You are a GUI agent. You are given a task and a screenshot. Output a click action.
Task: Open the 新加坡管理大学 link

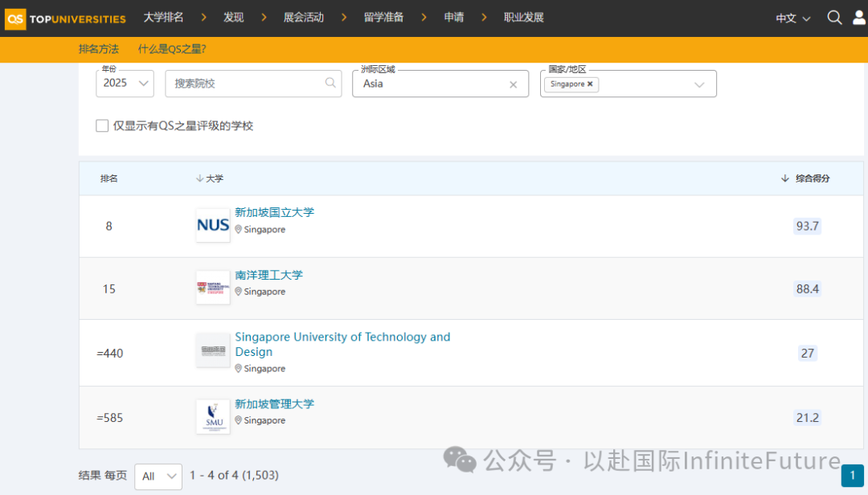(275, 404)
